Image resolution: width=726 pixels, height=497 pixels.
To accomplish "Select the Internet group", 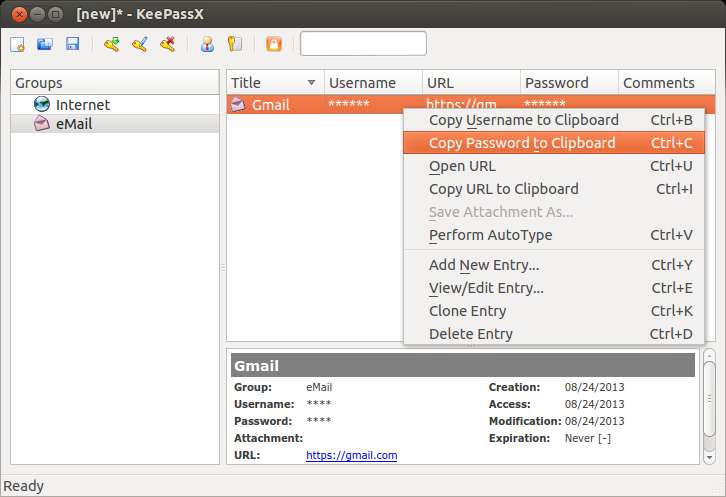I will 114,104.
